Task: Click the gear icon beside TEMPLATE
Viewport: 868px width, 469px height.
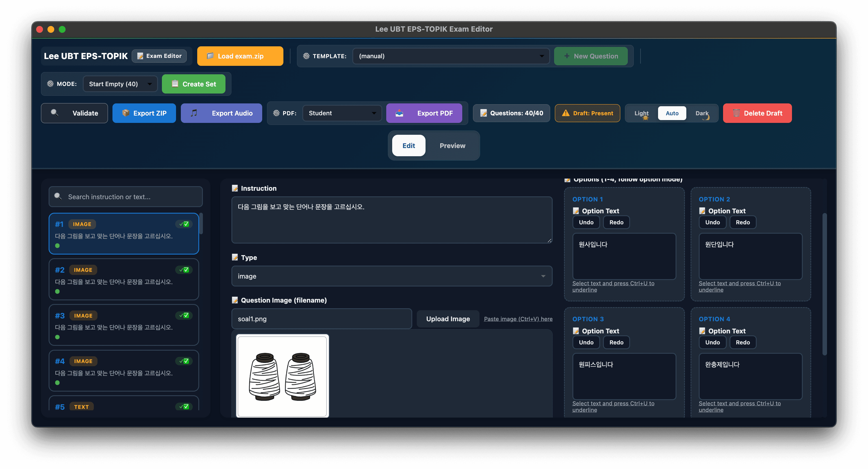Action: click(306, 56)
